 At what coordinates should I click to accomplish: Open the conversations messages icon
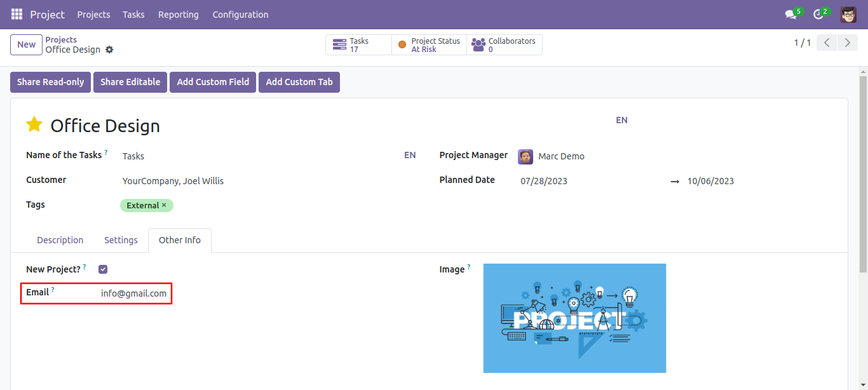tap(791, 14)
